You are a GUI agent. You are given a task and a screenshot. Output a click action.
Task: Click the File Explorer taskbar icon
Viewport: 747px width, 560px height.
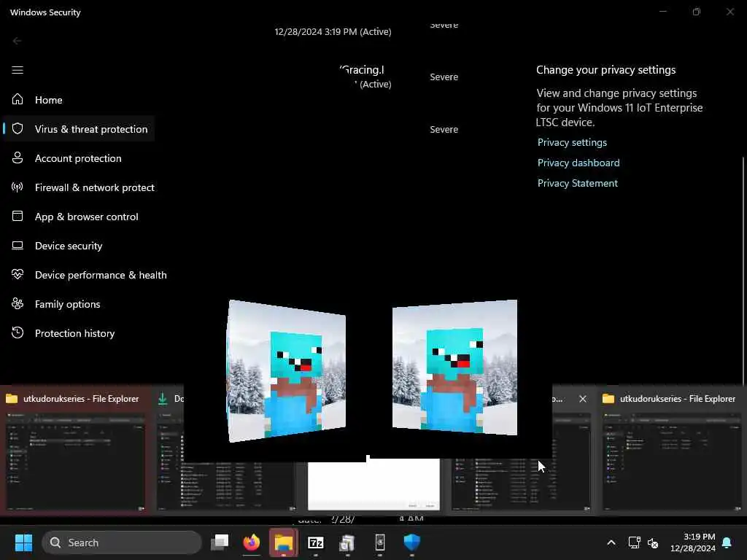[284, 542]
